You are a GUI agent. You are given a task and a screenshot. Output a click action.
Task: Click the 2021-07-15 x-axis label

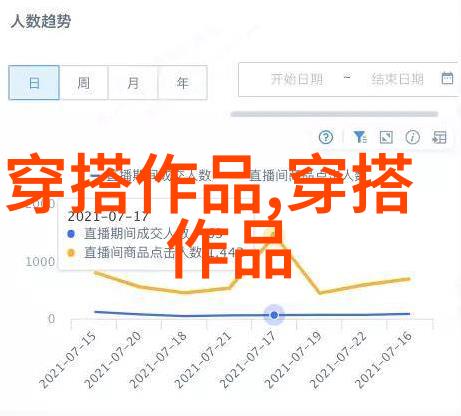[x=68, y=360]
